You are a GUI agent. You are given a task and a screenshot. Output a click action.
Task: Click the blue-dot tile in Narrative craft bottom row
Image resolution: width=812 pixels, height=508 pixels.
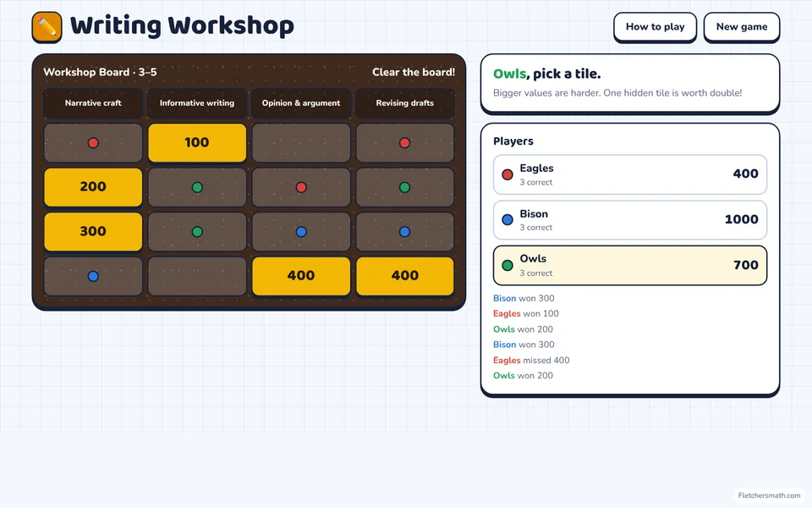(93, 276)
